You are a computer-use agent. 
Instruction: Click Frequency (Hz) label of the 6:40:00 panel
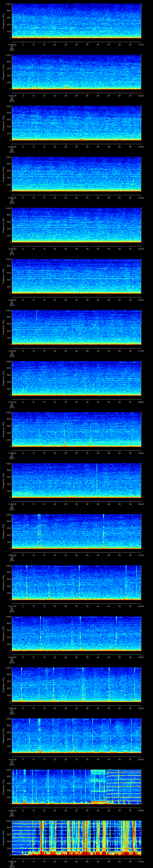point(3,21)
